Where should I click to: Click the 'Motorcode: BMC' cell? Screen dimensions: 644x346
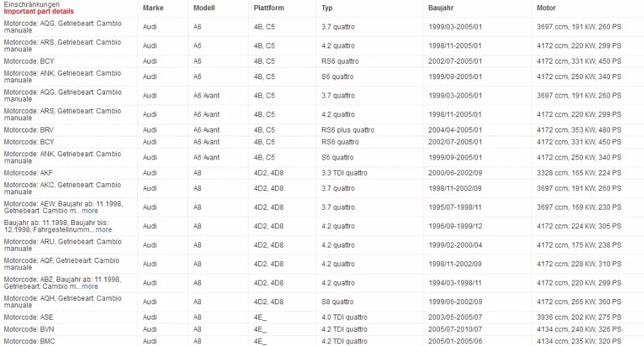pos(29,341)
